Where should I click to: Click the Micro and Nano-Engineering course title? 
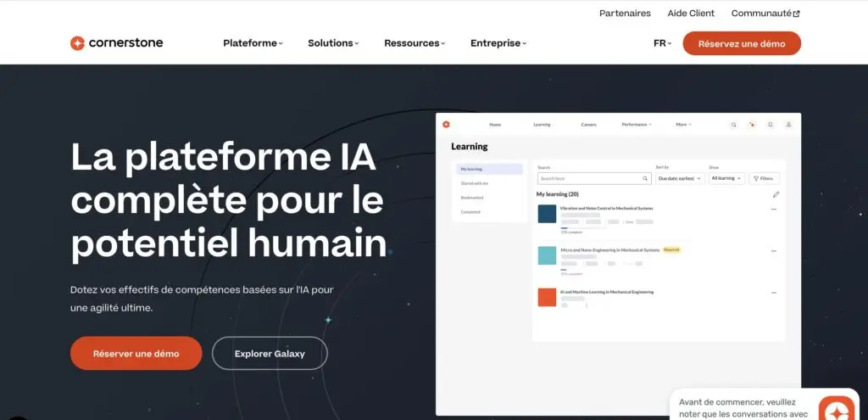[610, 250]
